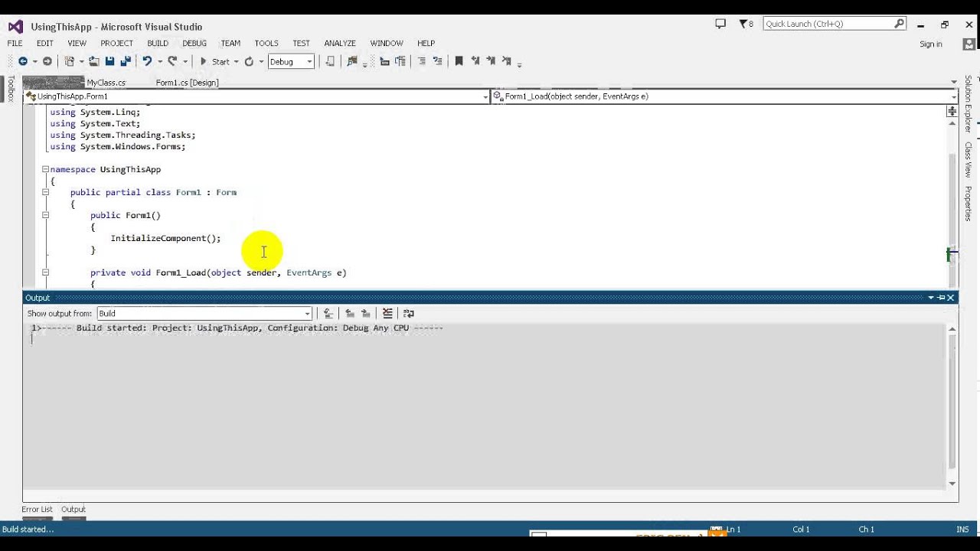Click the Sign in link

[931, 44]
